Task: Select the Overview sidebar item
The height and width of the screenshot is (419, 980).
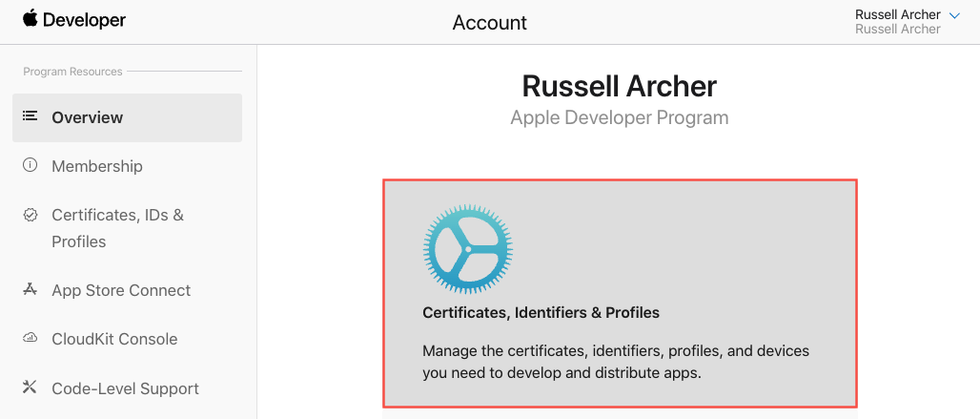Action: coord(127,117)
